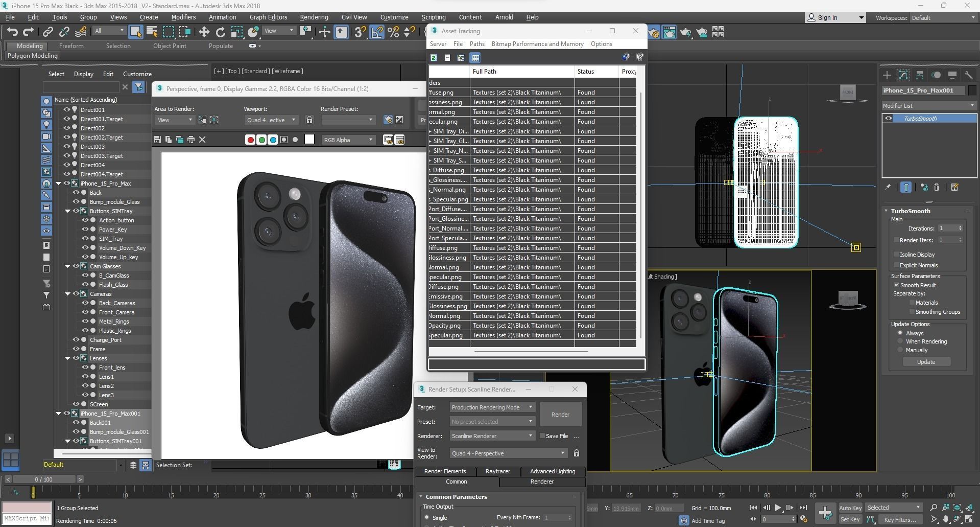Switch to the Freeform ribbon tab
Viewport: 980px width, 527px height.
click(x=71, y=45)
